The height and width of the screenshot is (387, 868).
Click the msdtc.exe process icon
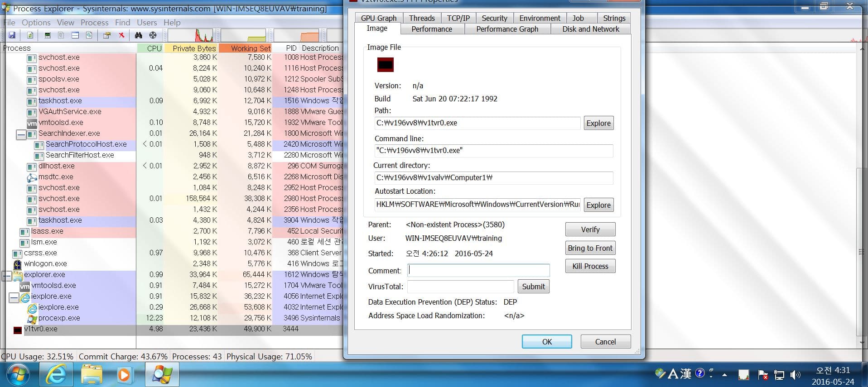32,177
